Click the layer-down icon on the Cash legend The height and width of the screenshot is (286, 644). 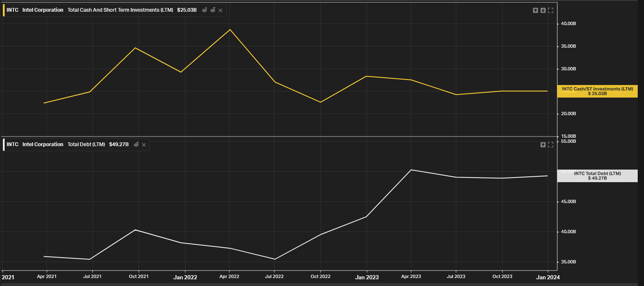coord(213,10)
